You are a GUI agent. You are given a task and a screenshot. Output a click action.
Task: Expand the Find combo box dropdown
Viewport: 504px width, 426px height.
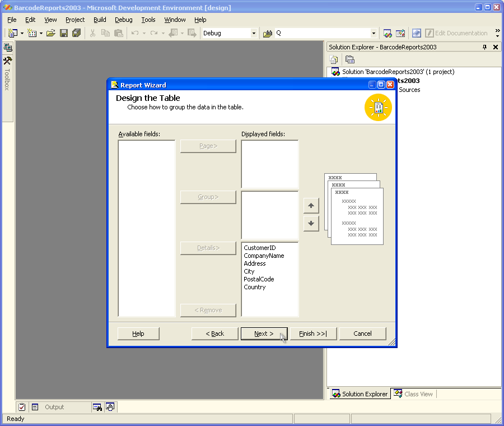click(x=374, y=33)
